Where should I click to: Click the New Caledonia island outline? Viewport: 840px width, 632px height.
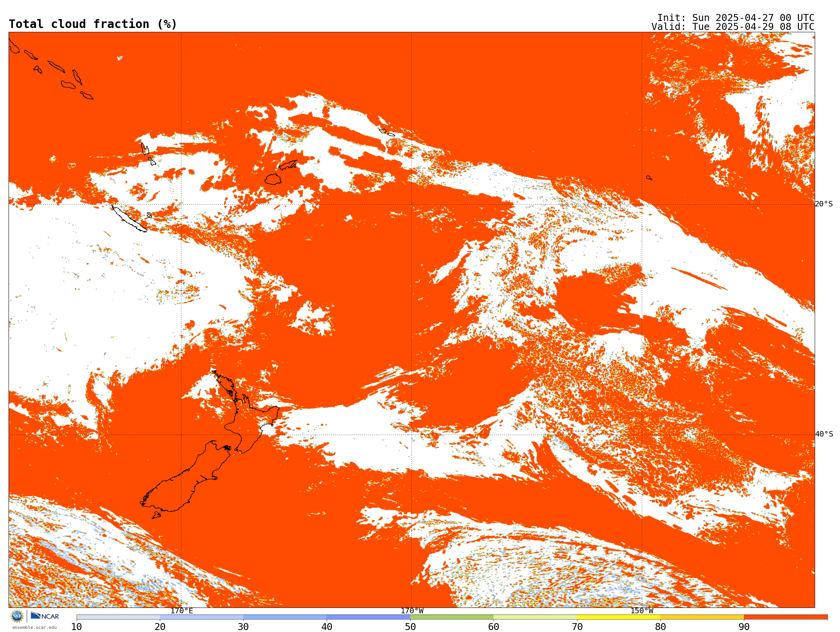point(129,219)
